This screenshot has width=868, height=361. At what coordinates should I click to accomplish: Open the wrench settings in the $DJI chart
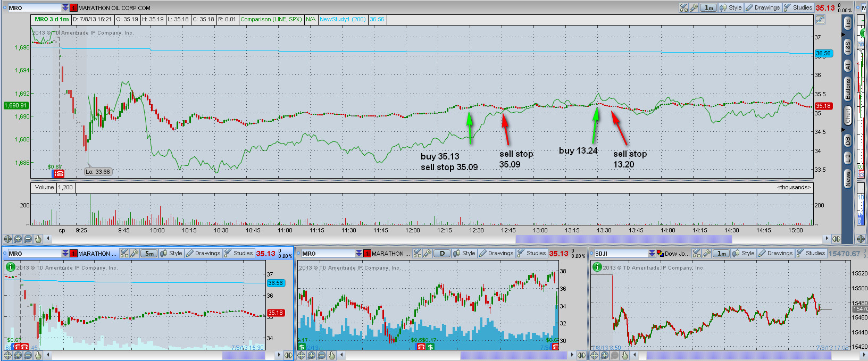pos(707,254)
